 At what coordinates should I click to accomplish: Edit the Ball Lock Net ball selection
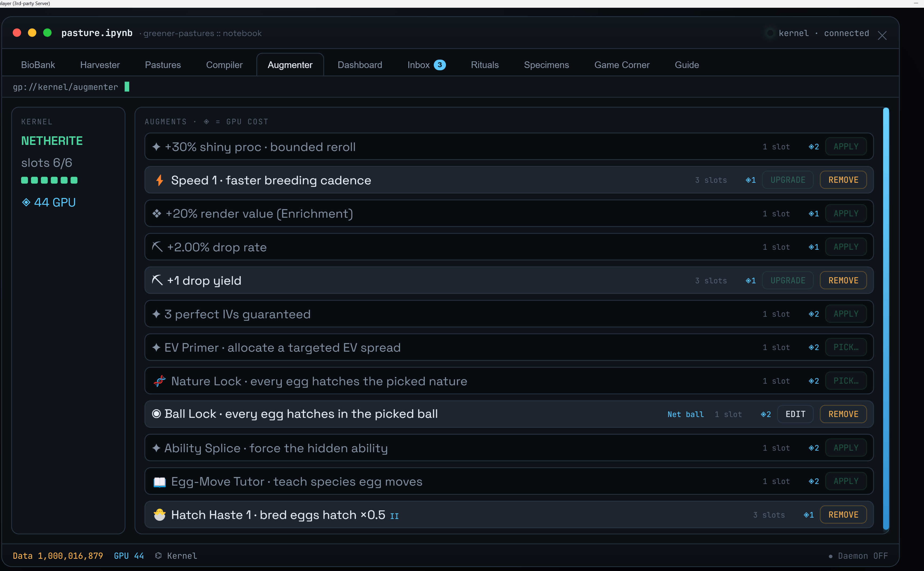coord(795,414)
